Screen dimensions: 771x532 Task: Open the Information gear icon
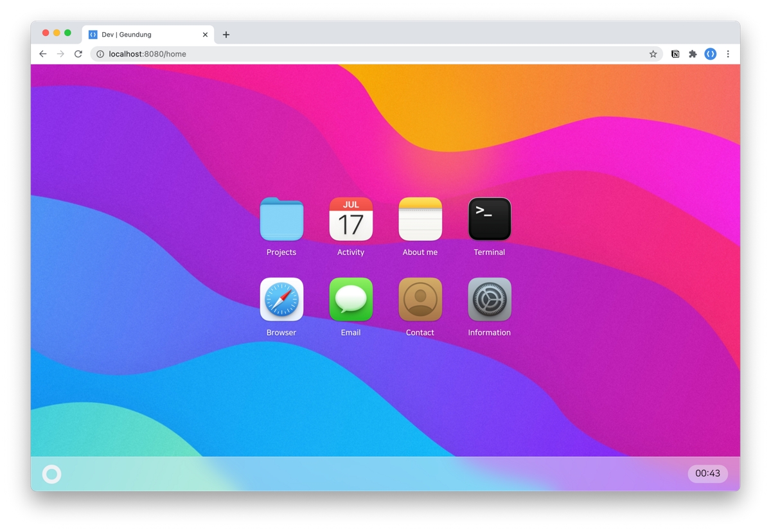coord(490,299)
